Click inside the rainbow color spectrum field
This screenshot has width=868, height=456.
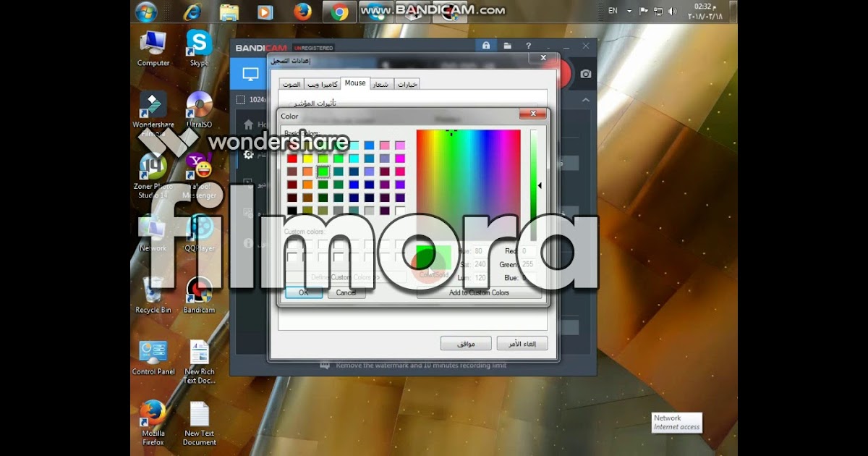tap(469, 185)
